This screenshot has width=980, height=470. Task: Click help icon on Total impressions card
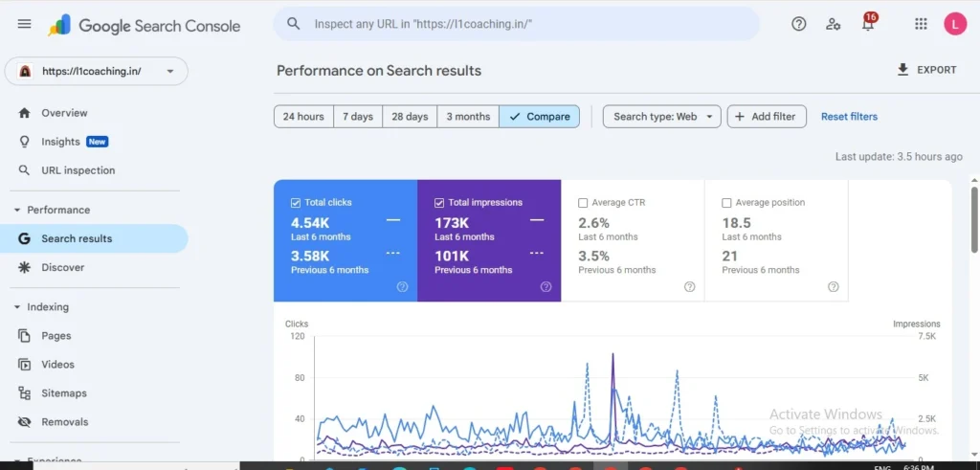[x=546, y=287]
